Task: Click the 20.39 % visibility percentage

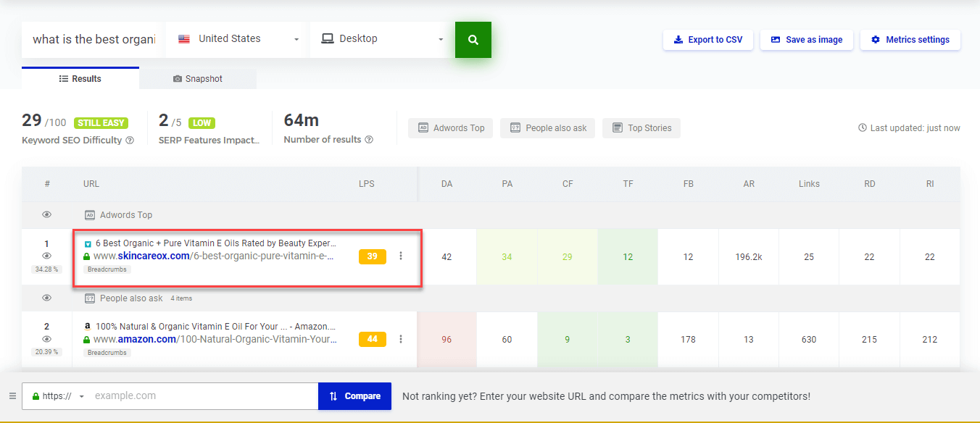Action: (x=47, y=352)
